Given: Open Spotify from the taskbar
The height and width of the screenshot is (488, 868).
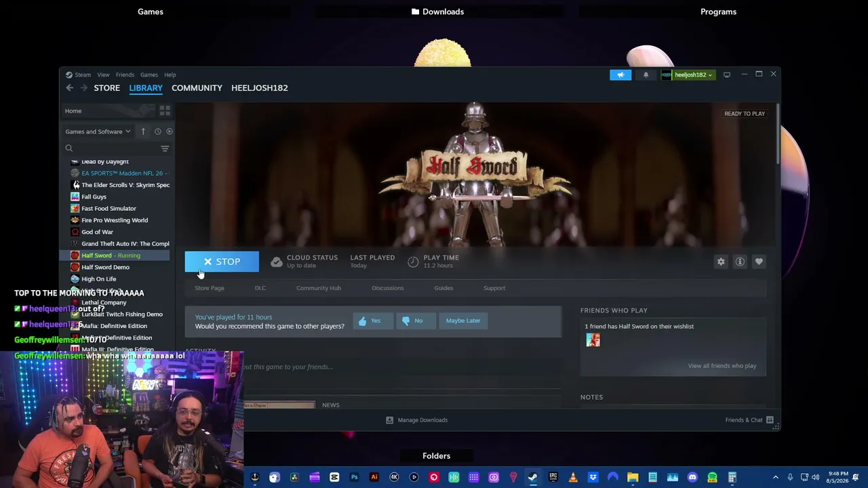Looking at the screenshot, I should point(712,477).
